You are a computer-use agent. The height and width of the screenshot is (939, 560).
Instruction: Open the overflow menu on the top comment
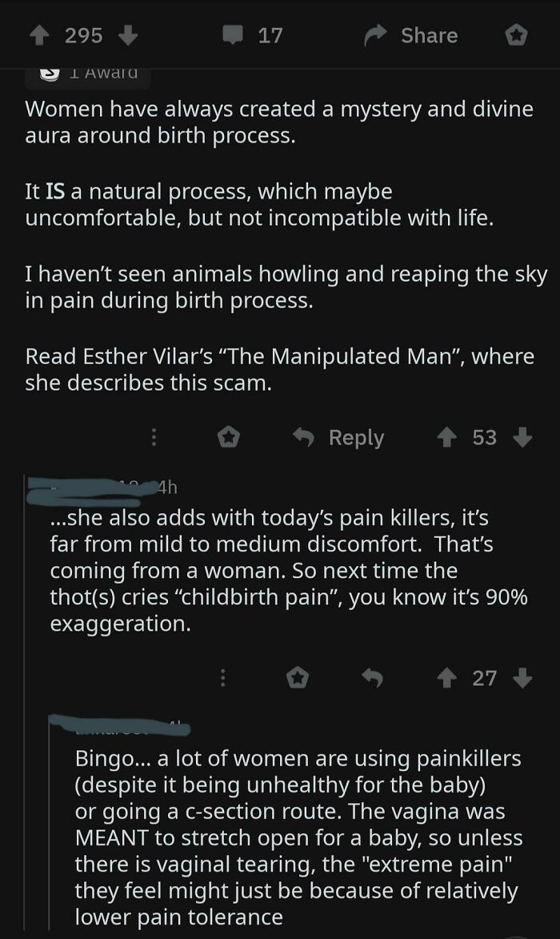click(x=154, y=437)
